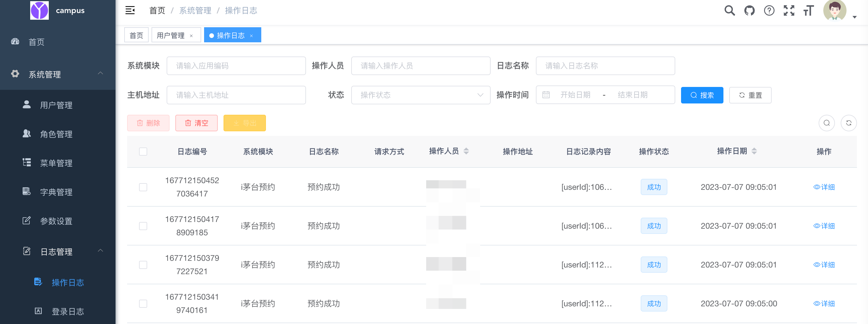868x324 pixels.
Task: Toggle the table search icon above the list
Action: (826, 123)
